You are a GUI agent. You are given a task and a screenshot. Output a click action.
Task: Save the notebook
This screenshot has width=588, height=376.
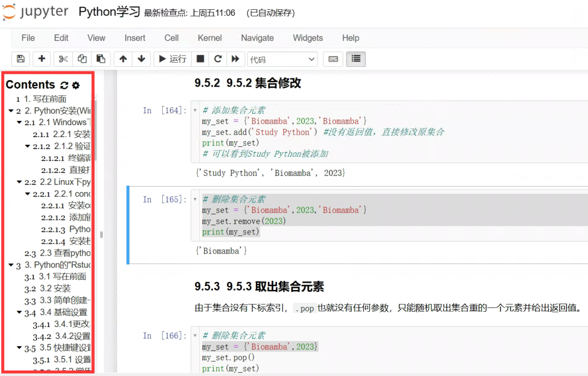(20, 59)
